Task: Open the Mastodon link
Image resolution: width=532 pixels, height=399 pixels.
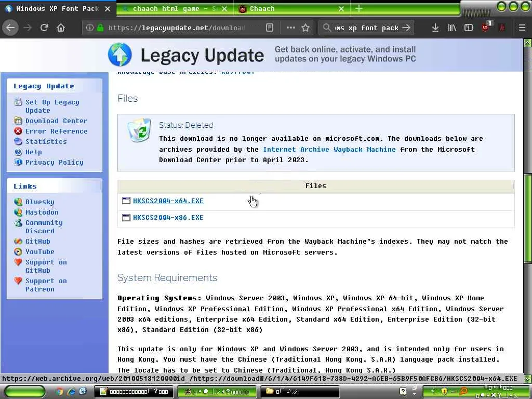Action: (x=42, y=212)
